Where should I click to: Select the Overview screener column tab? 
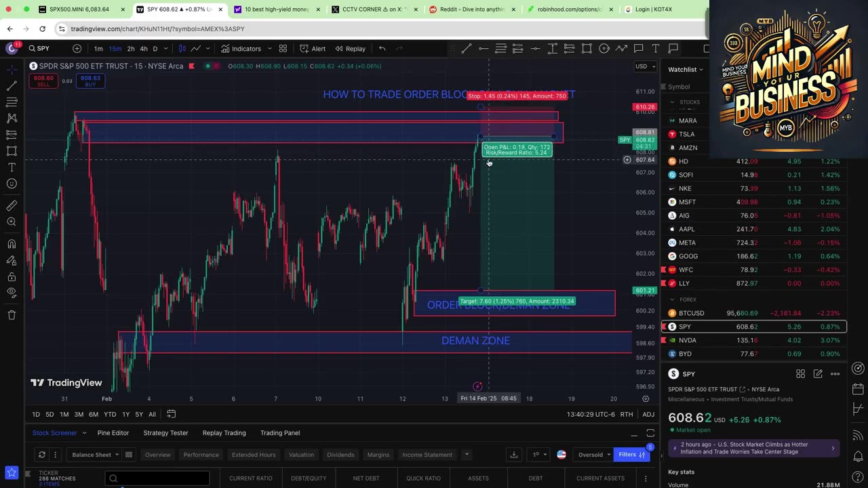pyautogui.click(x=157, y=455)
